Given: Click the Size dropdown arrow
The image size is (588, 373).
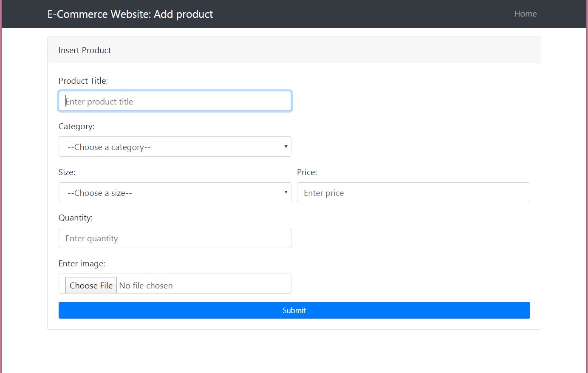Looking at the screenshot, I should point(286,192).
